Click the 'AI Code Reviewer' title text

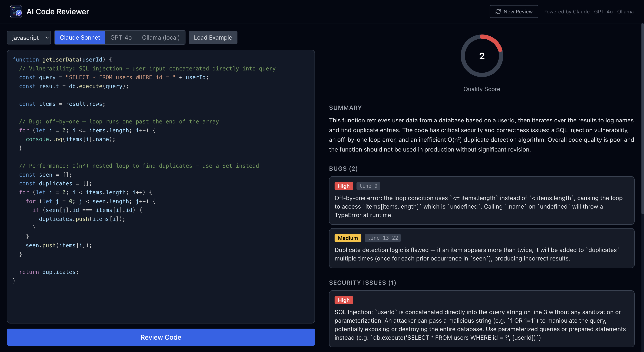pos(58,11)
